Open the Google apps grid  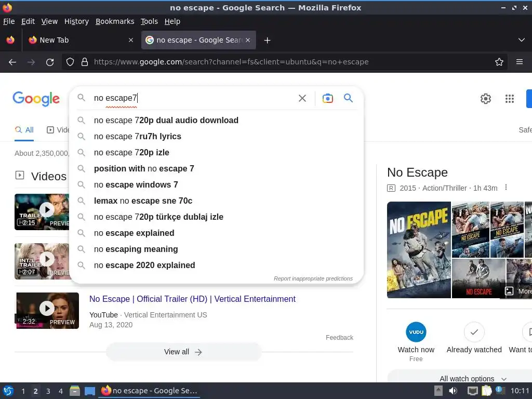click(510, 99)
